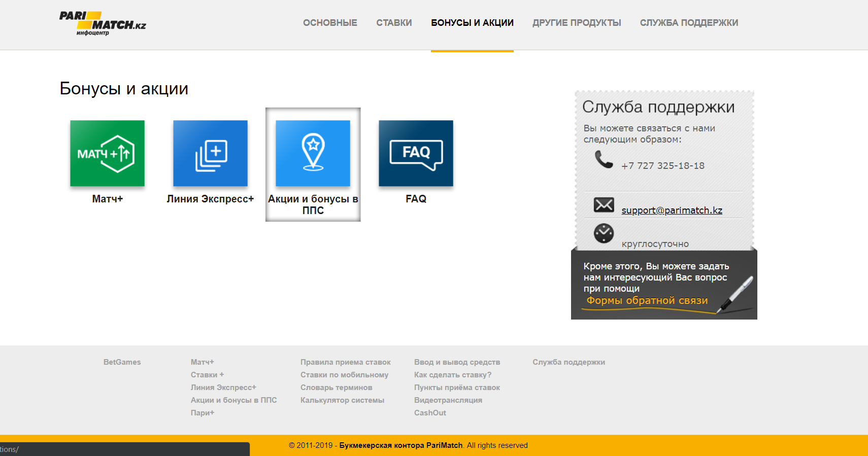Open the Линия Экспресс+ icon tile
Screen dimensions: 868x456
[210, 153]
